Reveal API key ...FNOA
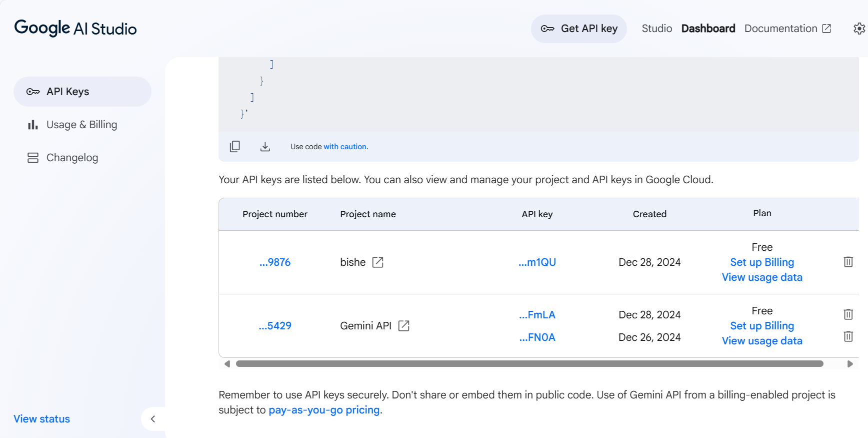Viewport: 868px width, 438px height. [x=537, y=337]
